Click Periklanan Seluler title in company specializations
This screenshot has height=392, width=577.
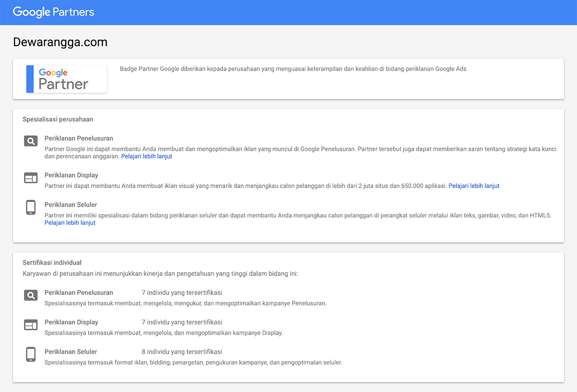tap(71, 204)
